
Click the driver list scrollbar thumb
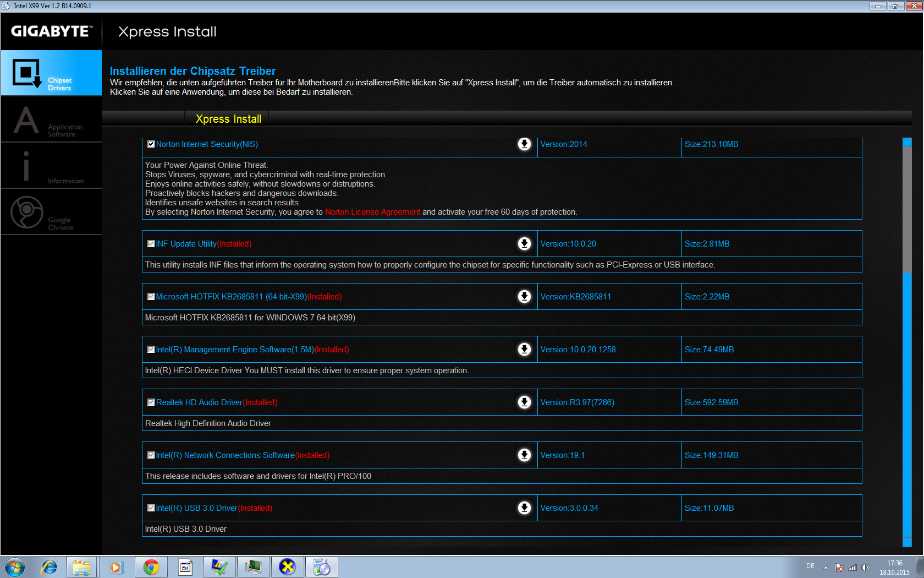tap(907, 209)
